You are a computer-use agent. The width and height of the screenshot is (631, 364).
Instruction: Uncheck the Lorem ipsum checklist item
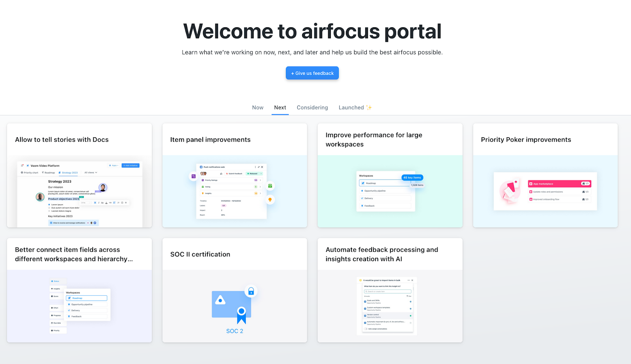pos(49,205)
